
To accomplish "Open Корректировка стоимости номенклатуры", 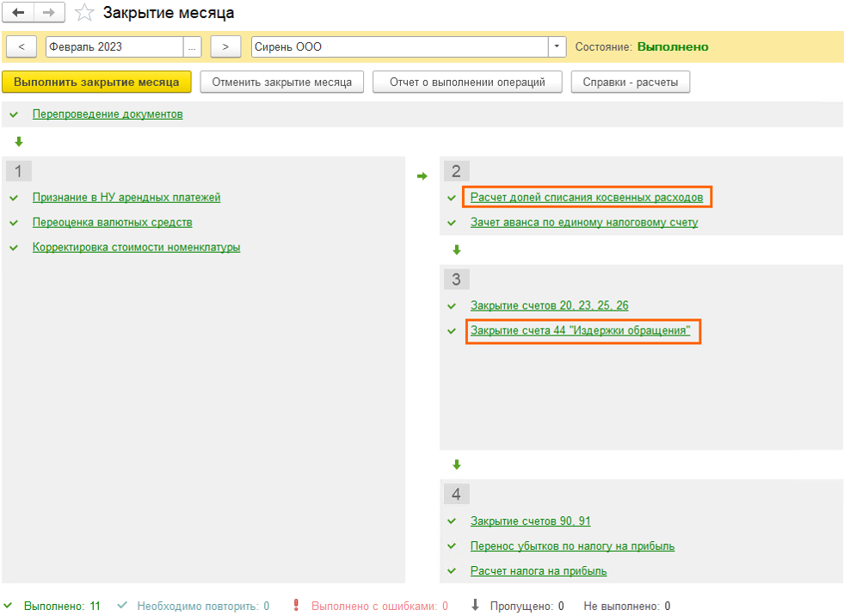I will coord(136,247).
